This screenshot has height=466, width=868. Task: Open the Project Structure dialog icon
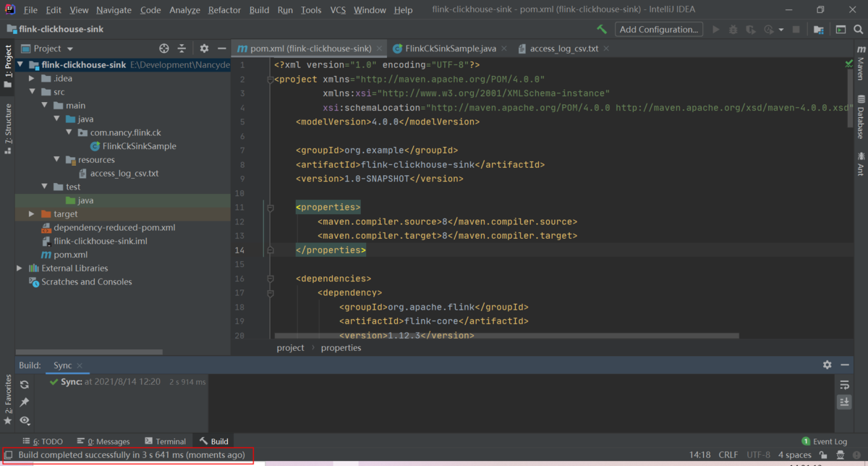click(818, 30)
